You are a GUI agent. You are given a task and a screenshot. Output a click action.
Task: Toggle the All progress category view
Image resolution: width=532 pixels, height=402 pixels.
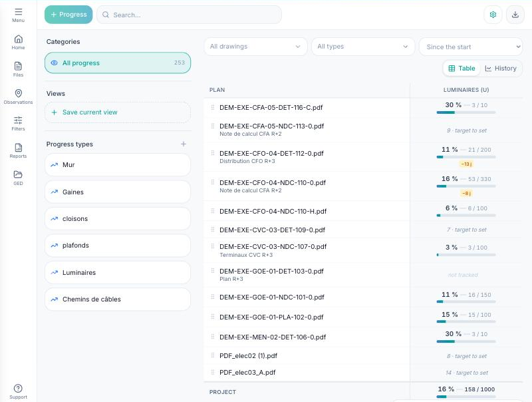[118, 63]
